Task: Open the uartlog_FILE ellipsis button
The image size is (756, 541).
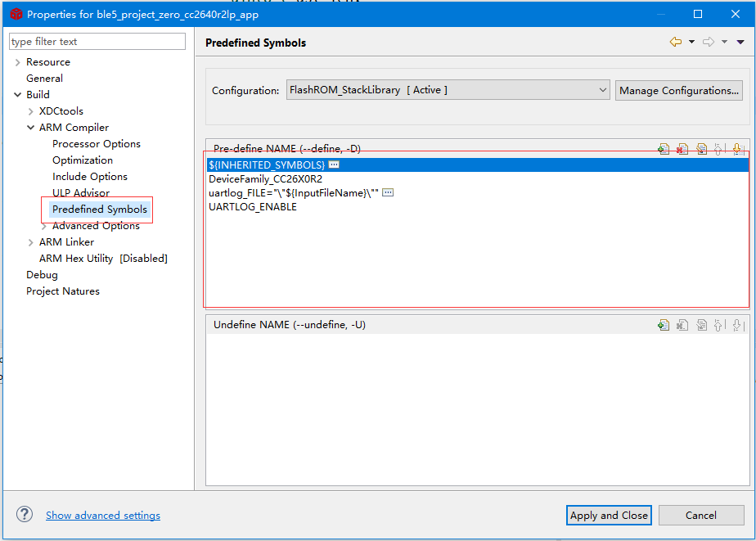Action: [388, 193]
